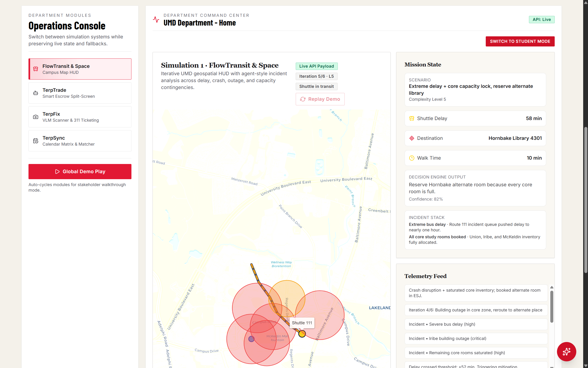Click the pulse activity icon in the header

[x=156, y=20]
